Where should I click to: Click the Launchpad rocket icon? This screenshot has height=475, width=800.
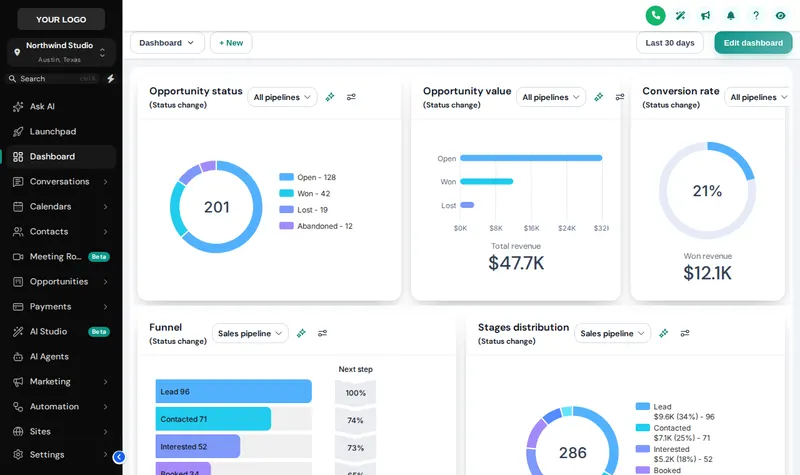18,132
